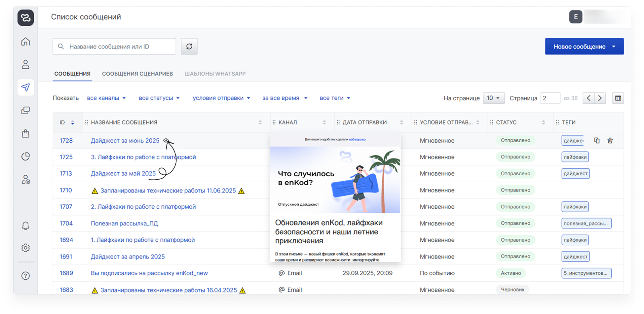
Task: Expand the "все статусы" filter dropdown
Action: click(x=159, y=98)
